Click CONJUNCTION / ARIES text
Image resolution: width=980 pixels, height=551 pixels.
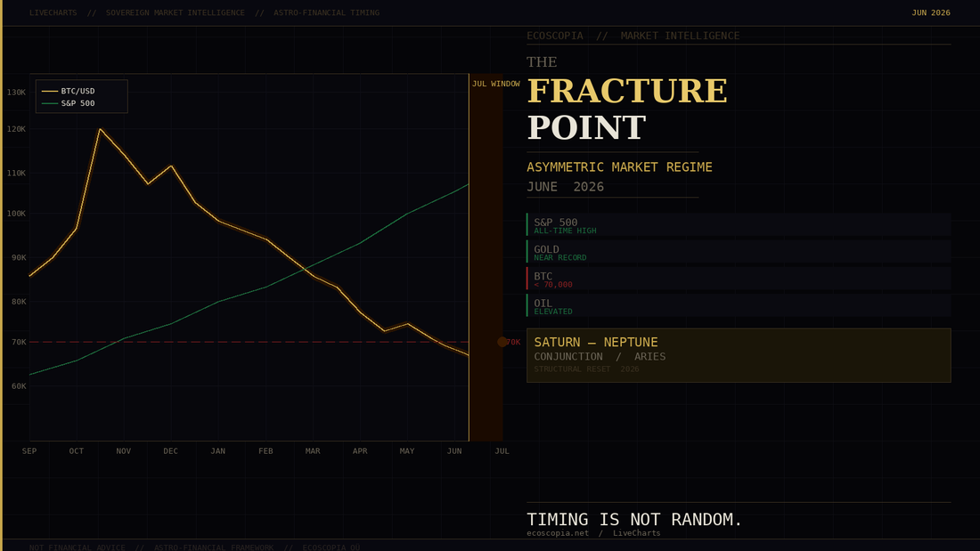click(600, 357)
